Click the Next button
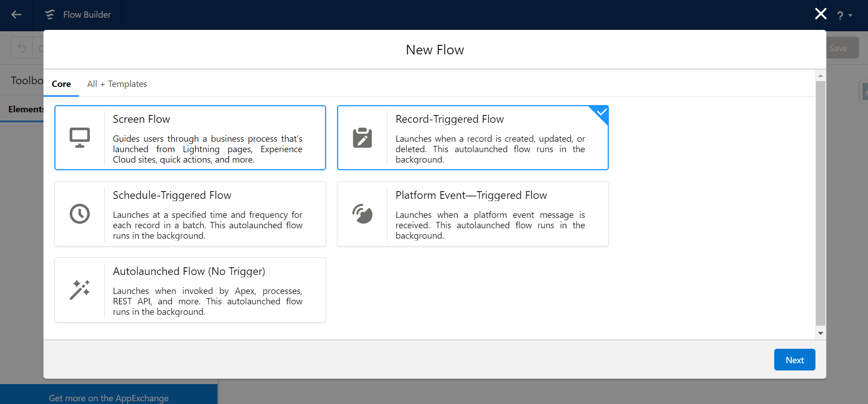The width and height of the screenshot is (868, 404). point(795,360)
